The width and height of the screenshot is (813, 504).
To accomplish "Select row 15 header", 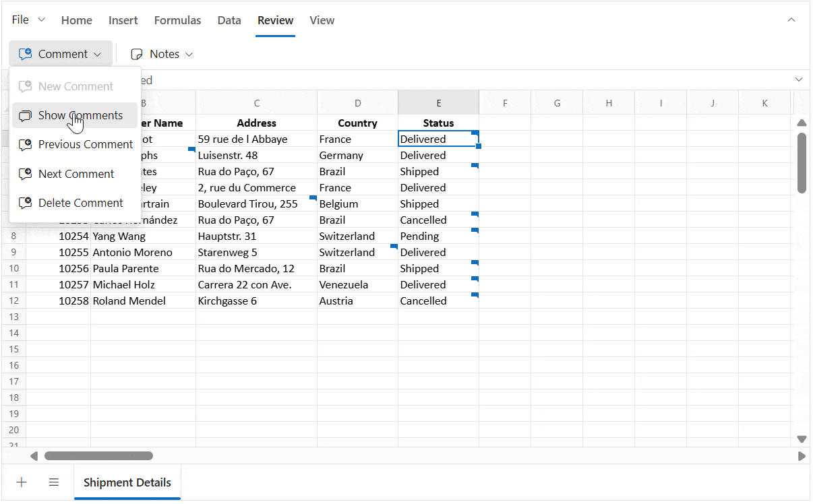I will (x=13, y=349).
